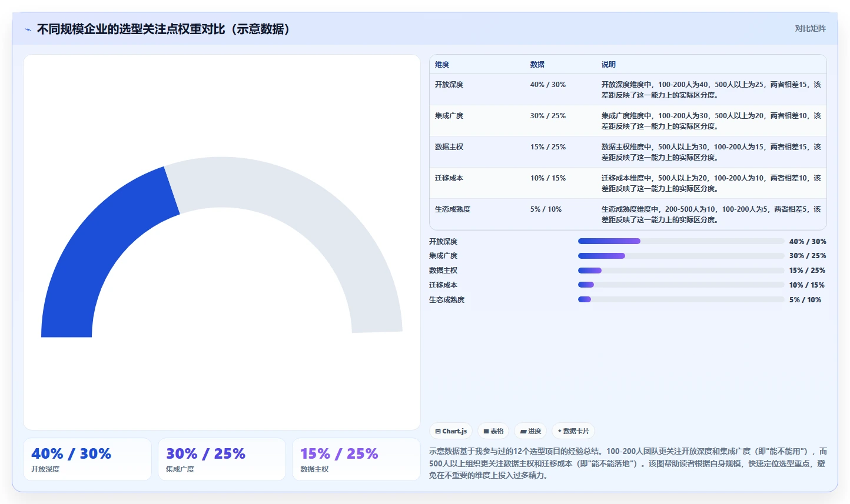Viewport: 850px width, 504px height.
Task: Click 10% / 15% value beside the progress bar
Action: point(807,285)
